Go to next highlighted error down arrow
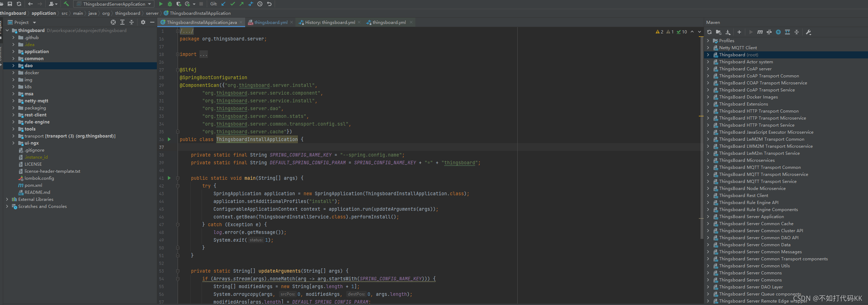The image size is (868, 305). pos(699,32)
